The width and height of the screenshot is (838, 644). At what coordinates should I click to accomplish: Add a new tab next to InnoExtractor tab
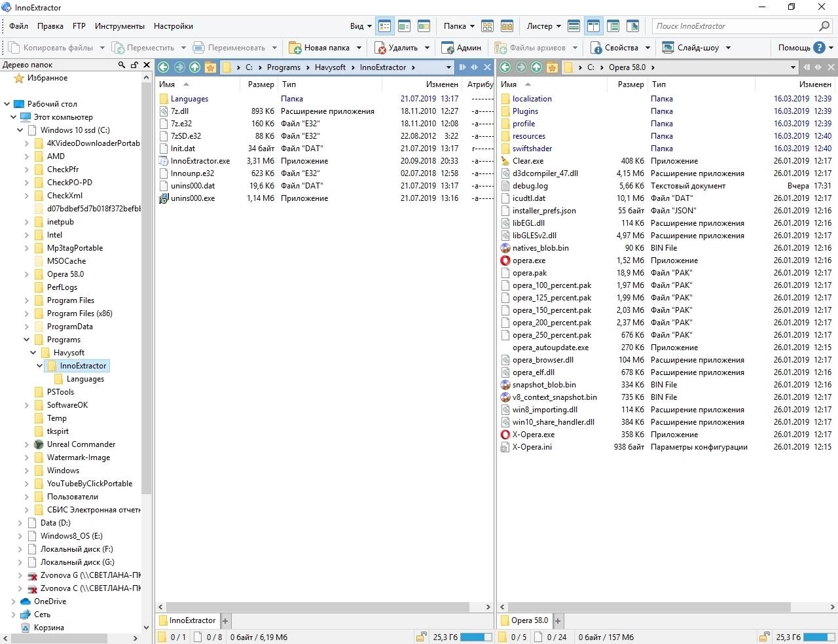pos(225,620)
